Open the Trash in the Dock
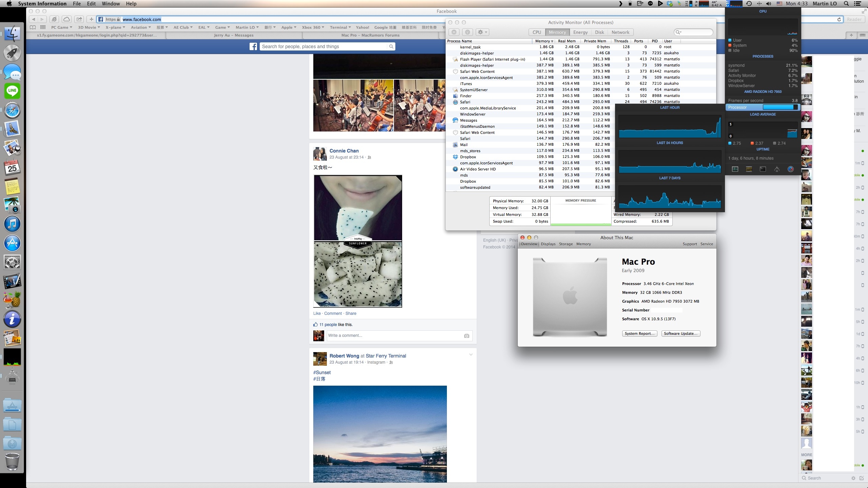The height and width of the screenshot is (488, 868). click(x=12, y=461)
